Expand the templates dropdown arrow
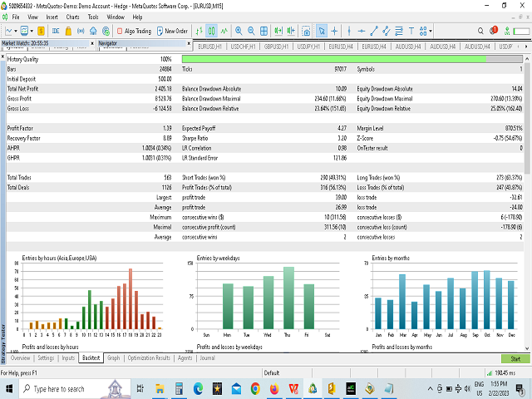 pos(32,32)
